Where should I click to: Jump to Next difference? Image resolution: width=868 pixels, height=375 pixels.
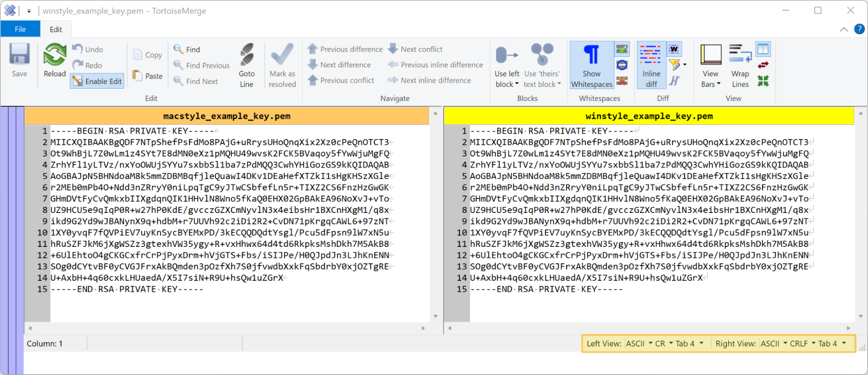click(339, 65)
